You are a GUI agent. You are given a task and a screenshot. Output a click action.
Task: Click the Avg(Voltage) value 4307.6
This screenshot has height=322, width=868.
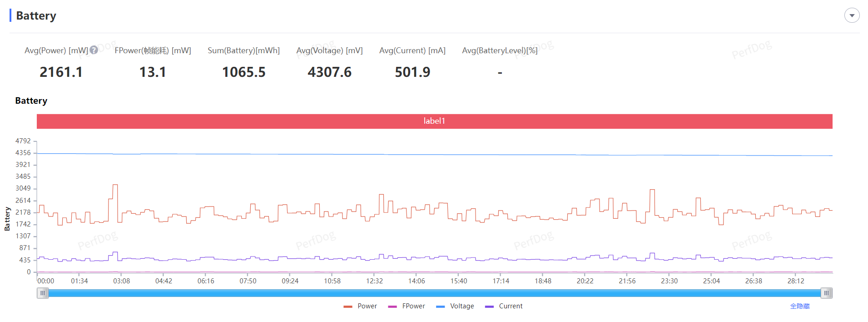pyautogui.click(x=329, y=72)
